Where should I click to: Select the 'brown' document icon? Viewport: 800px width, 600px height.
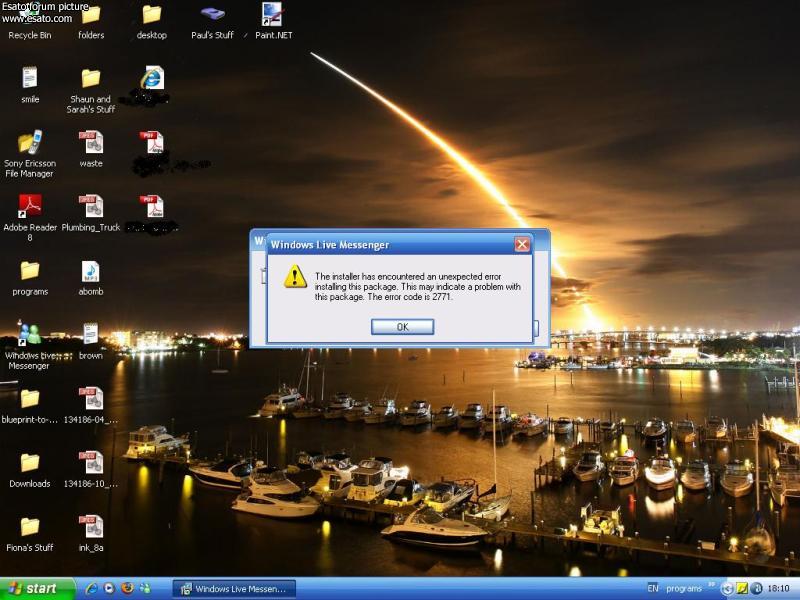click(x=91, y=341)
